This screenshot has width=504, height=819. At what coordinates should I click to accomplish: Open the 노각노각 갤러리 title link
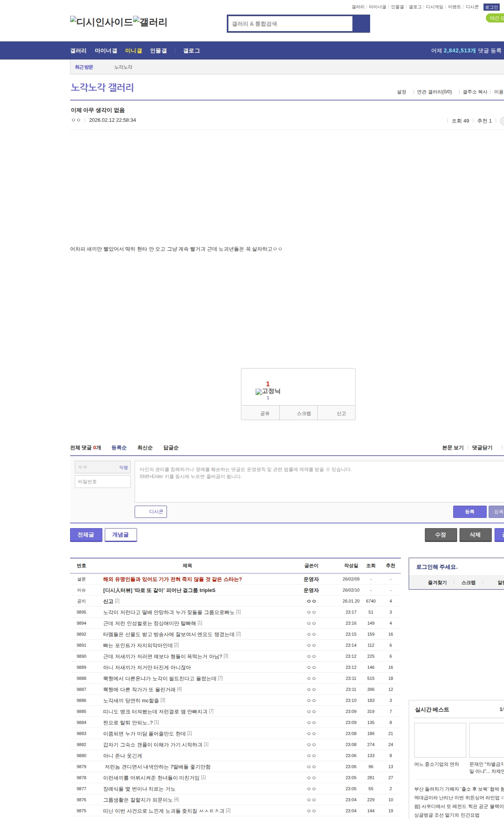coord(102,87)
